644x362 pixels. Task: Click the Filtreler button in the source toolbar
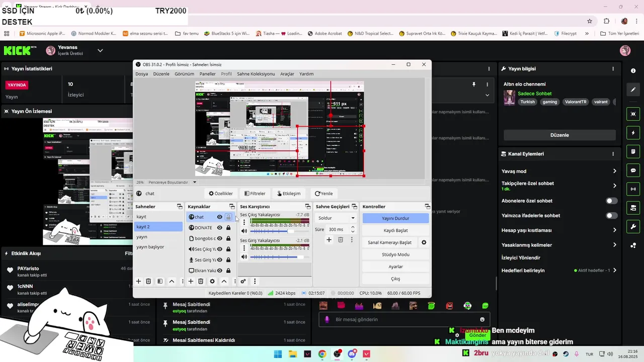click(x=255, y=194)
